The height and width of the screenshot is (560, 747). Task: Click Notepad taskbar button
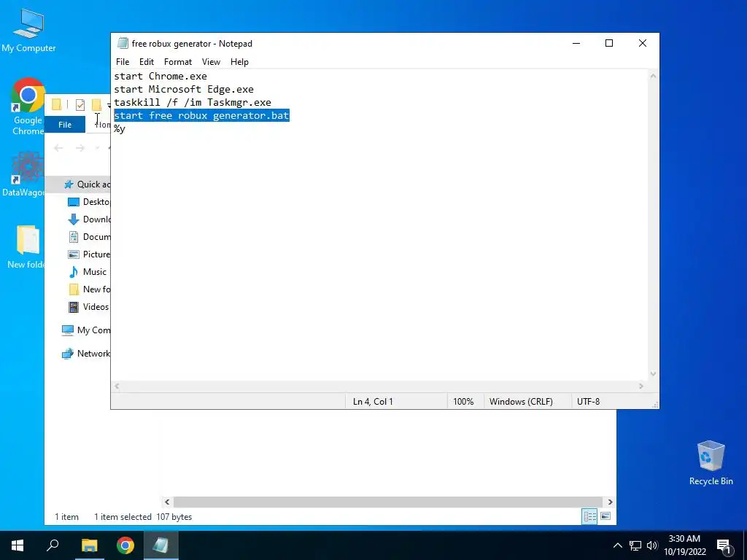pyautogui.click(x=160, y=545)
